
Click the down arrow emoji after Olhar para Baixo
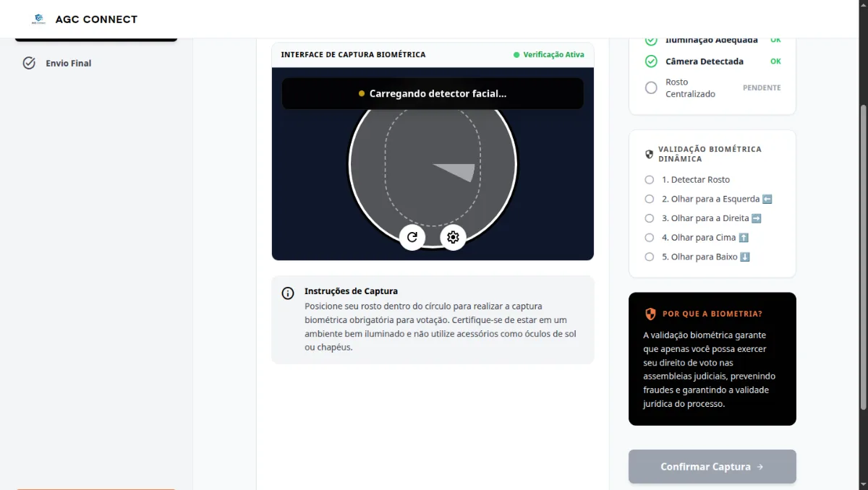click(745, 257)
